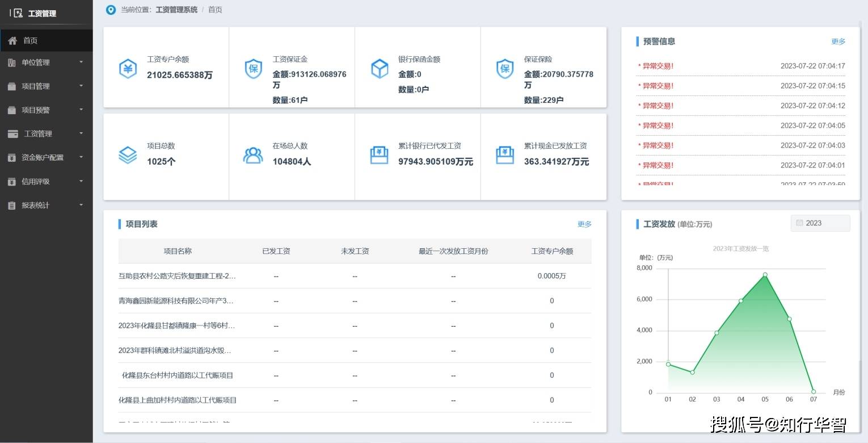The height and width of the screenshot is (443, 868).
Task: Open the 项目管理 menu item
Action: click(x=47, y=86)
